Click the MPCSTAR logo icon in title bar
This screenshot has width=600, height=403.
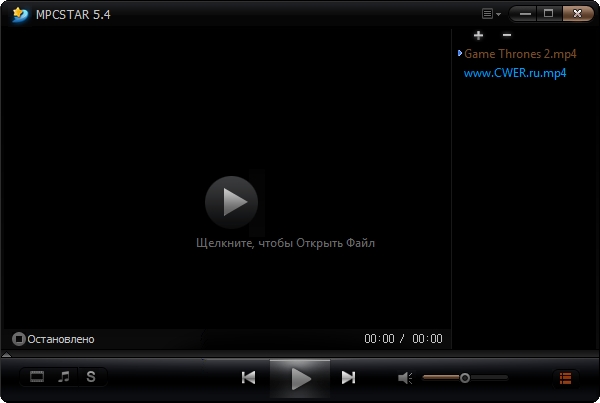tap(18, 14)
